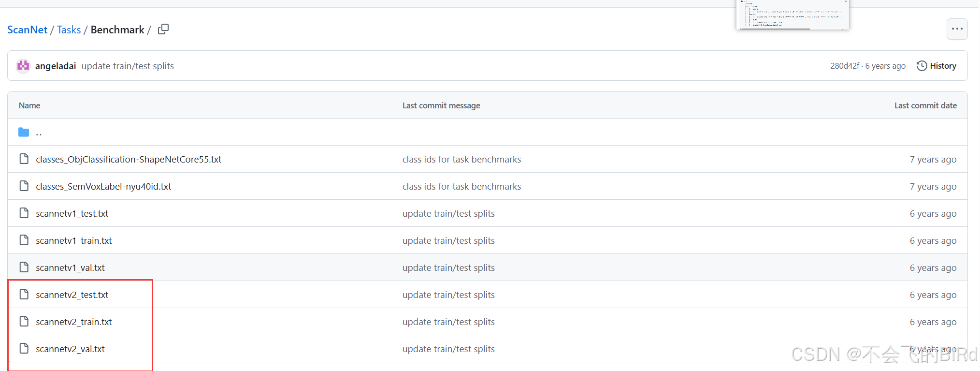Click the '7 years ago' date for classes_SemVoxLabel-nyu40id.txt
This screenshot has height=371, width=980.
(933, 186)
